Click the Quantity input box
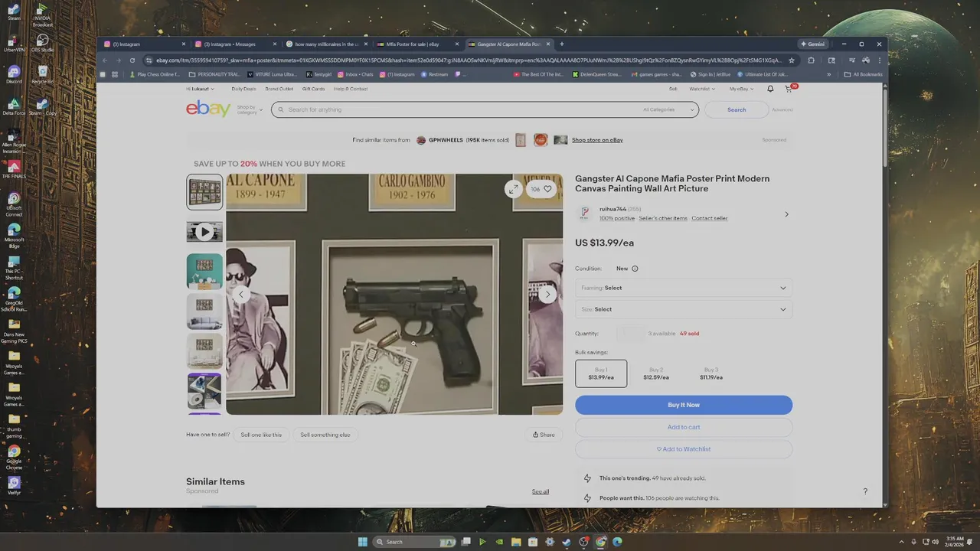The image size is (980, 551). click(x=631, y=334)
